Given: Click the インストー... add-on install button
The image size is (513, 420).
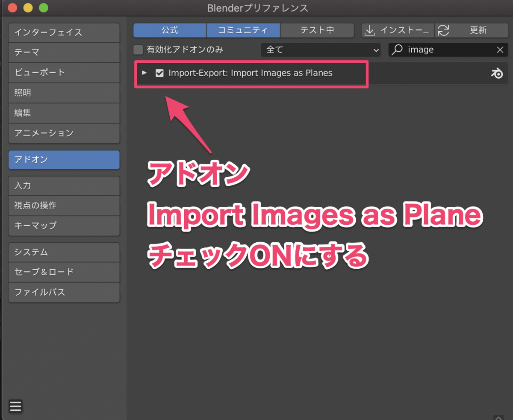Looking at the screenshot, I should 398,30.
